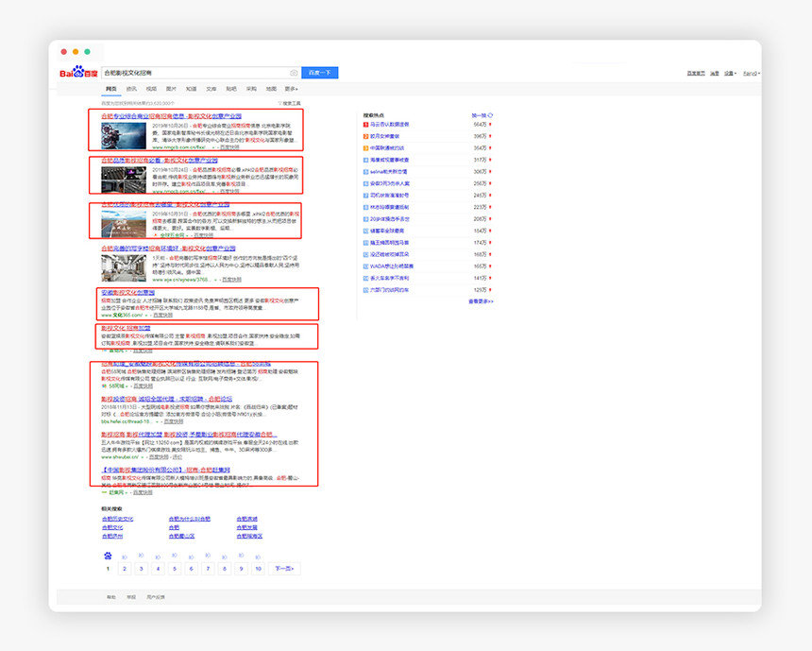Open related search 合肥为什么叫合肥
The height and width of the screenshot is (651, 812).
(x=190, y=519)
